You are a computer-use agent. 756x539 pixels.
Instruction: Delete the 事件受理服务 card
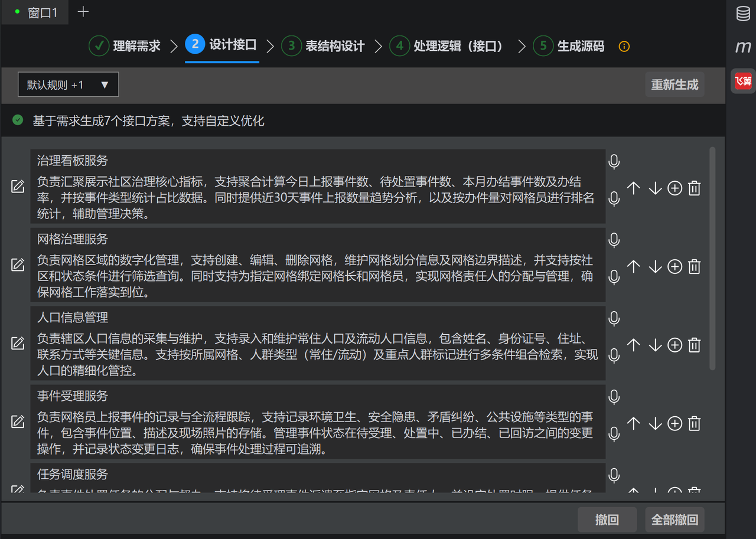(x=695, y=423)
